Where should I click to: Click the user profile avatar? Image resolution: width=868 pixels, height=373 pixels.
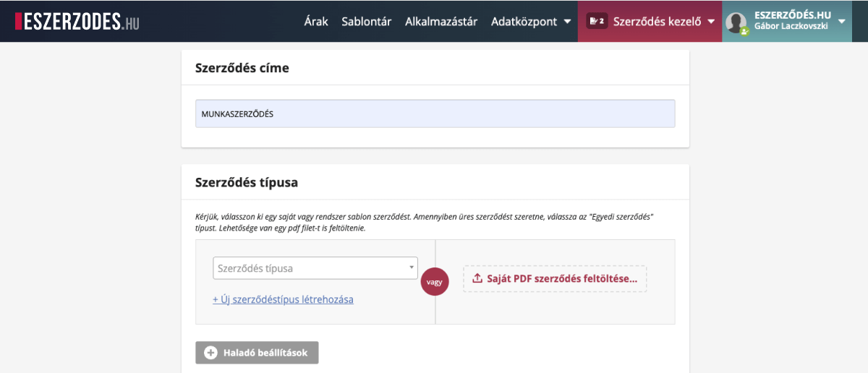pos(737,22)
